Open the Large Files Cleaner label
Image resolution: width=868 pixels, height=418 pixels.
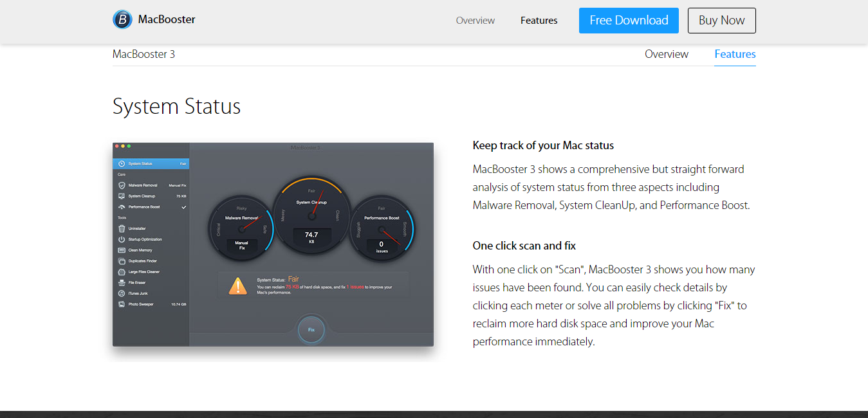tap(144, 272)
